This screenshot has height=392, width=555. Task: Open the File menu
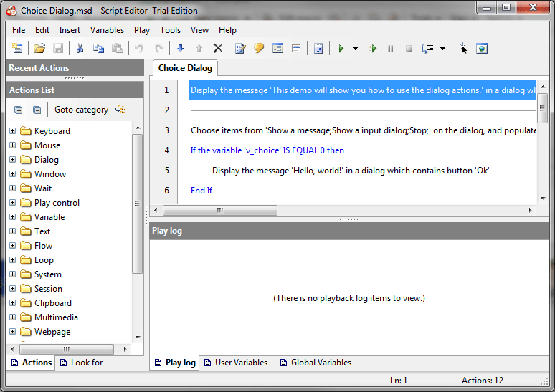point(19,30)
